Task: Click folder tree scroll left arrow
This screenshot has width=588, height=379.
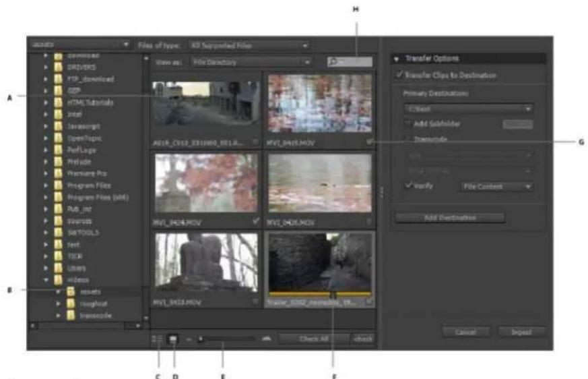Action: pos(33,326)
